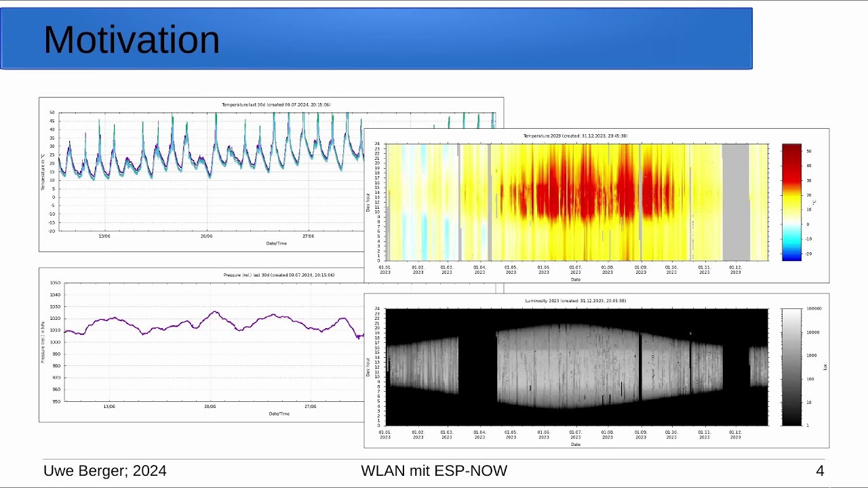
Task: Click the slide page number 4
Action: (820, 471)
